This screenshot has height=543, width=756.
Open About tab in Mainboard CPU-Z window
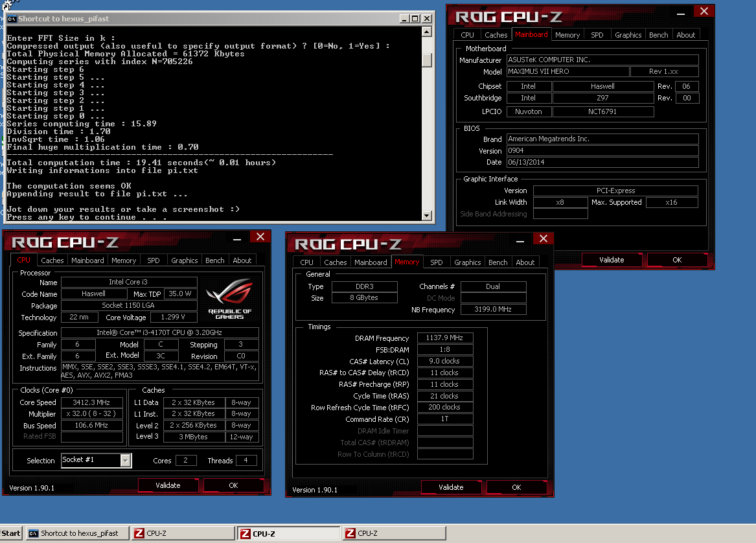[x=685, y=35]
